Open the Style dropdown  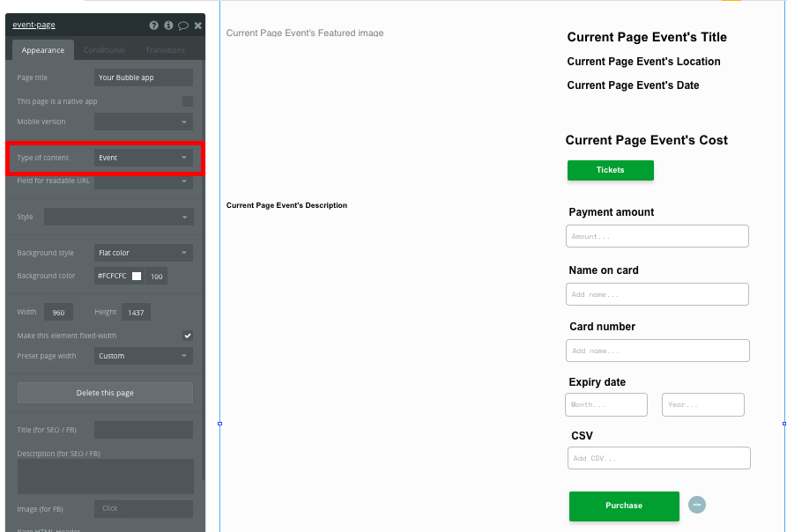coord(118,217)
